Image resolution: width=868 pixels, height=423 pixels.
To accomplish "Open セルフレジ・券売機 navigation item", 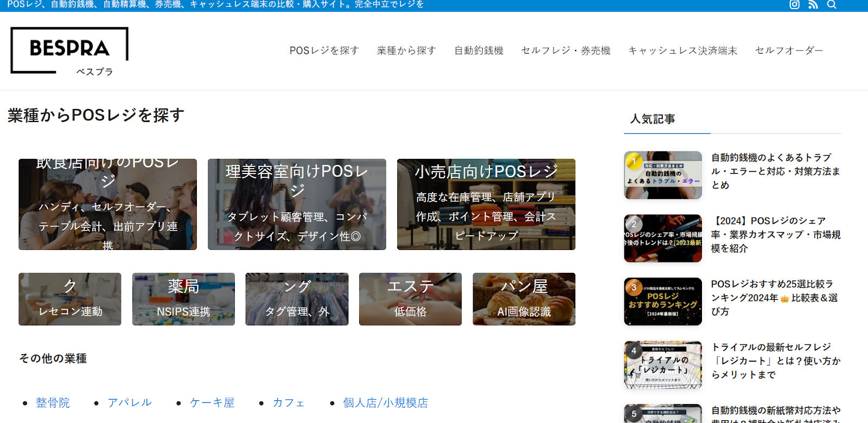I will point(565,50).
